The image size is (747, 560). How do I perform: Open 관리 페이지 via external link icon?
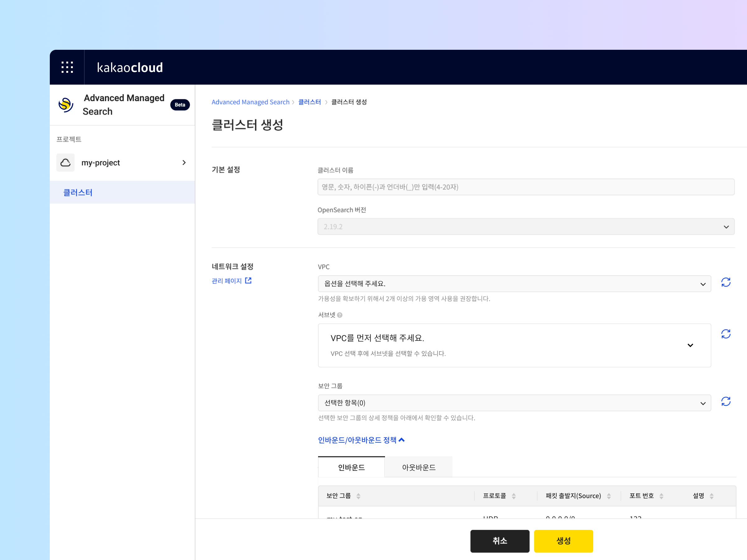click(249, 280)
